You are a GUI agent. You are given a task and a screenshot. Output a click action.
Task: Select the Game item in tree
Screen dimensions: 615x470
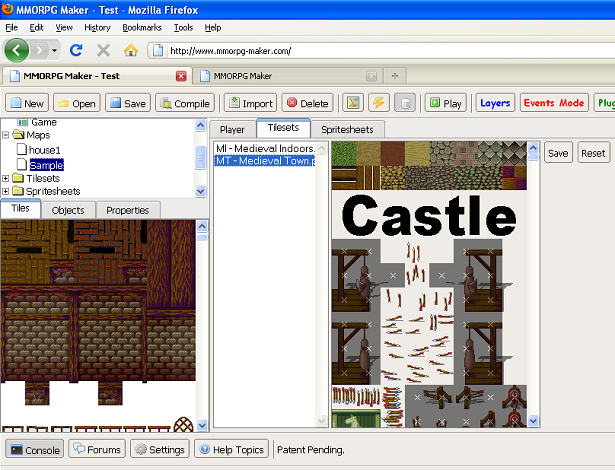(44, 122)
